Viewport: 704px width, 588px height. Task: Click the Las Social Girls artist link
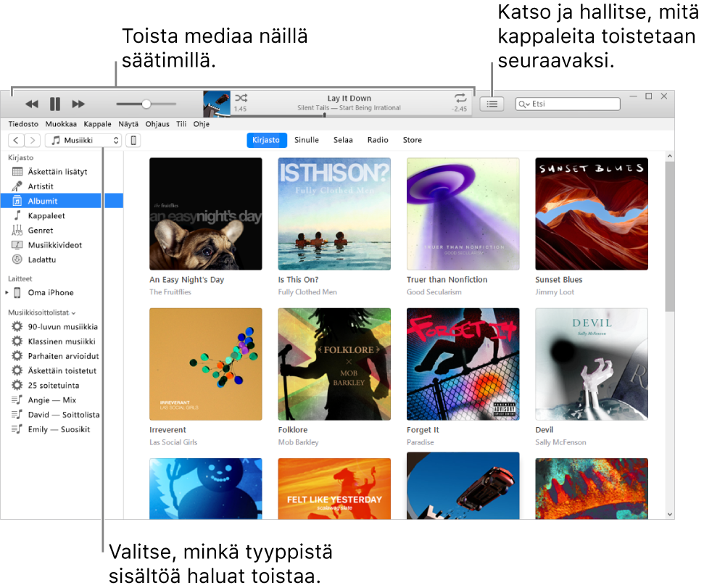[173, 442]
